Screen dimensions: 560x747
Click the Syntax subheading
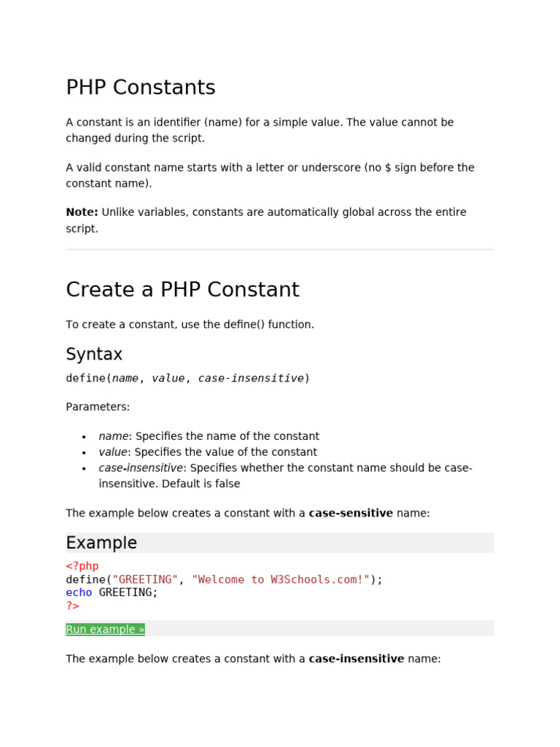coord(94,355)
